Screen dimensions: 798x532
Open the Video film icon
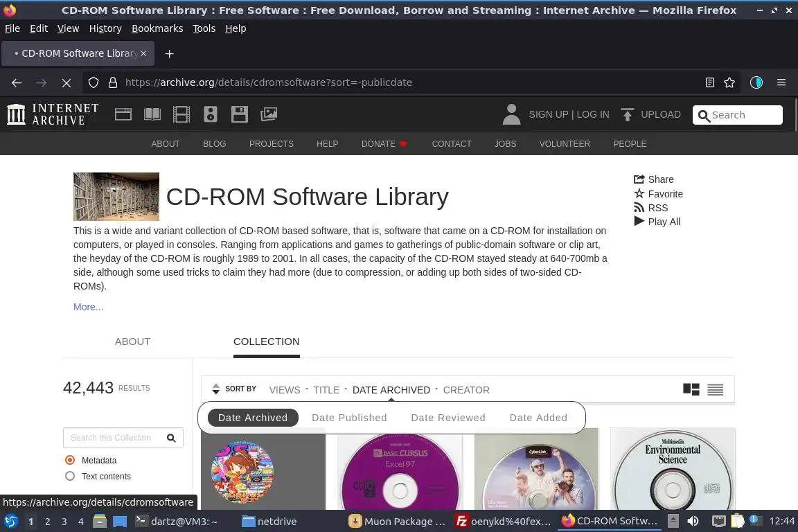click(x=181, y=114)
